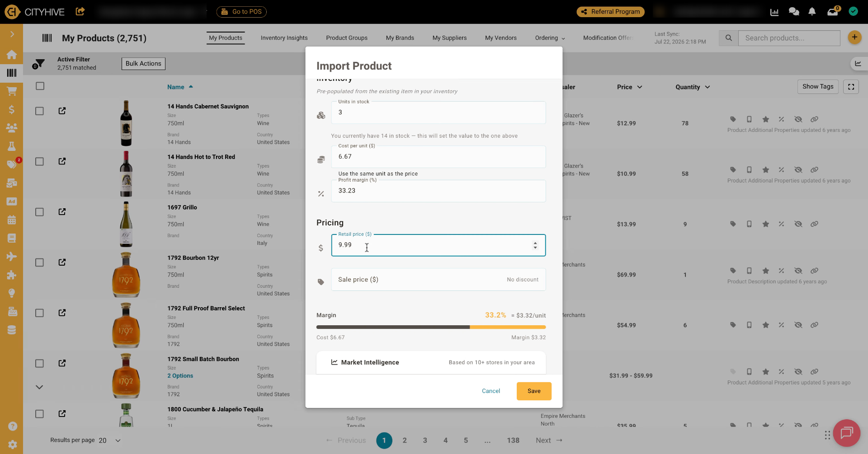The width and height of the screenshot is (868, 454).
Task: Toggle fullscreen table view icon
Action: pos(851,87)
